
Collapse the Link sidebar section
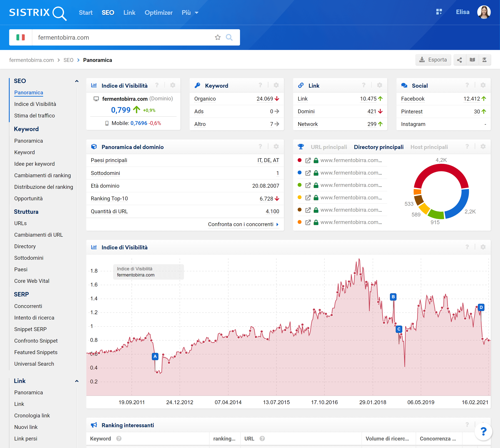(77, 381)
